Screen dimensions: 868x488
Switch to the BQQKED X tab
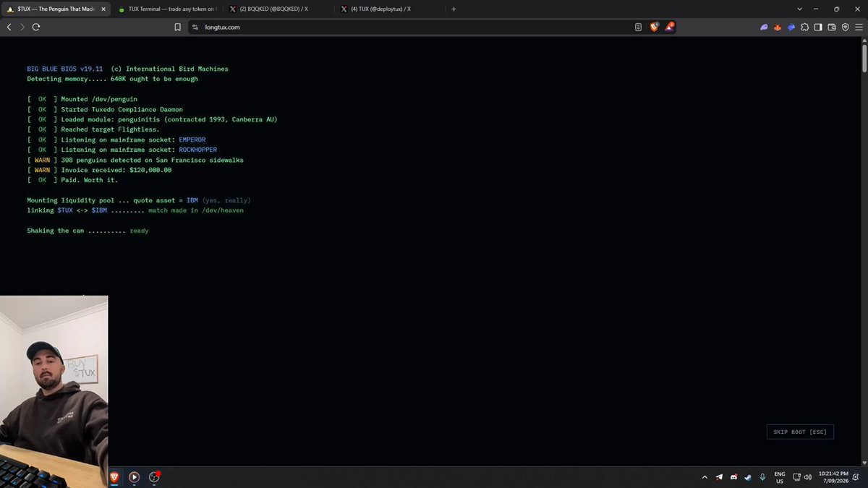tap(277, 9)
